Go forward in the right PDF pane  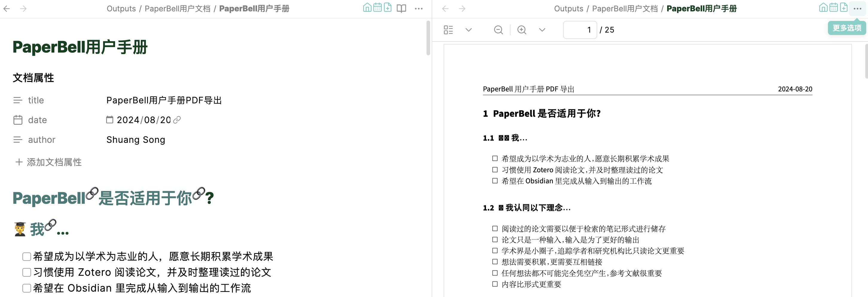[462, 8]
